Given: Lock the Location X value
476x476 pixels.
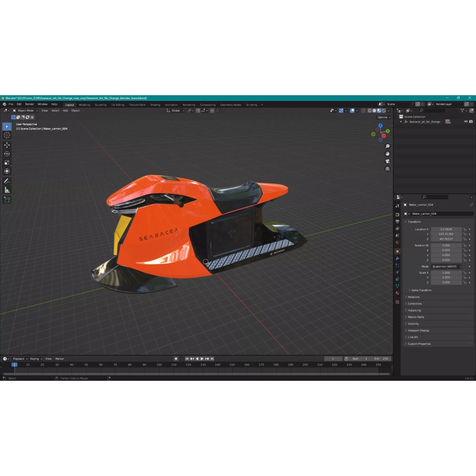Looking at the screenshot, I should [465, 230].
